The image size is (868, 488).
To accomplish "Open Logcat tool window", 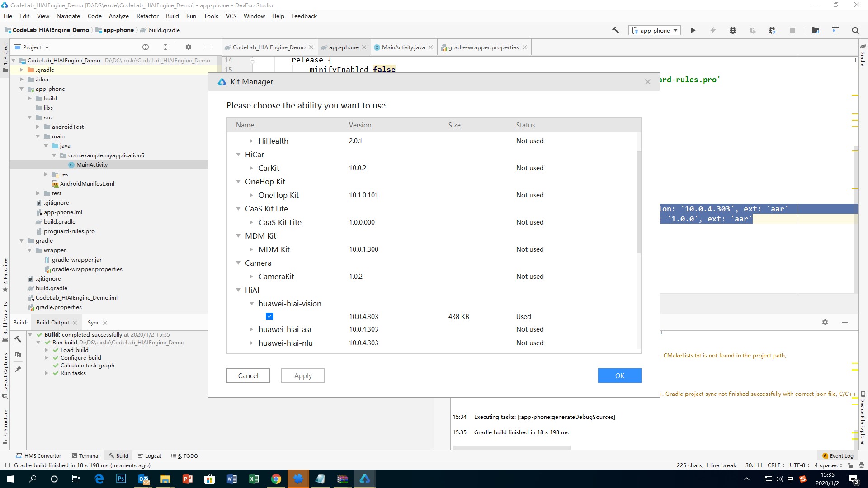I will (150, 455).
